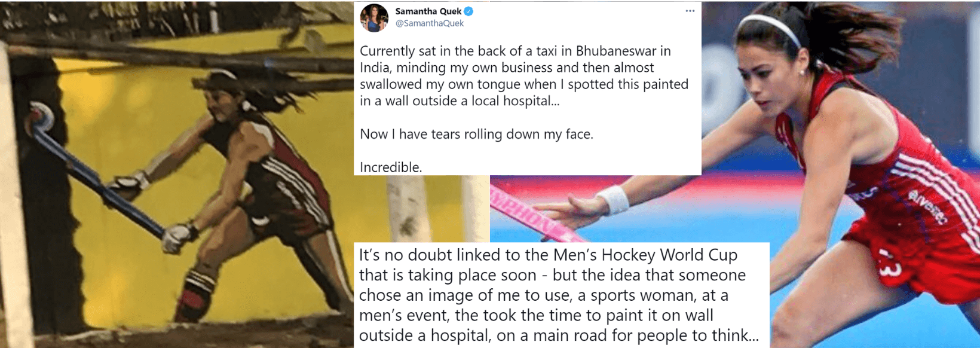Open Samantha Quek's profile avatar
Screen dimensions: 980x348
tap(374, 17)
